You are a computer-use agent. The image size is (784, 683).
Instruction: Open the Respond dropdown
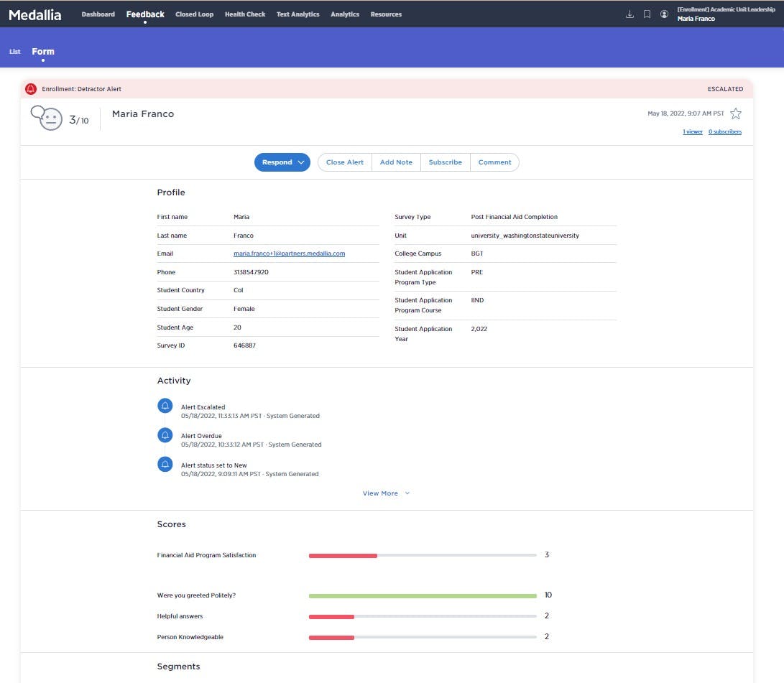point(282,162)
